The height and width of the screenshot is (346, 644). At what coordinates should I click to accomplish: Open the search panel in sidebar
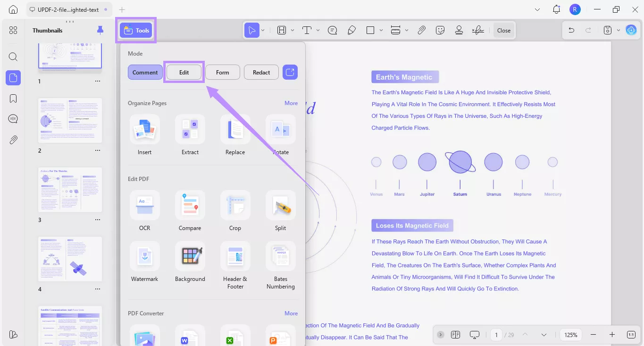tap(13, 57)
